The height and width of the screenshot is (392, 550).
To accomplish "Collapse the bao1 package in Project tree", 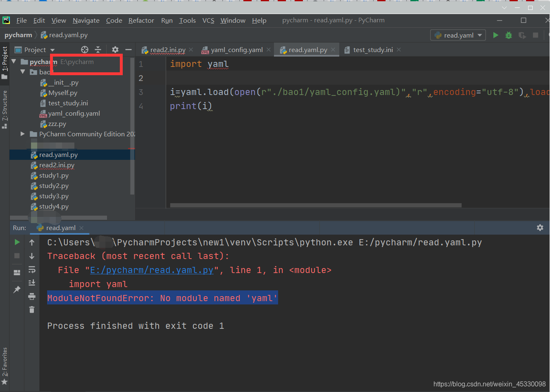I will [24, 72].
